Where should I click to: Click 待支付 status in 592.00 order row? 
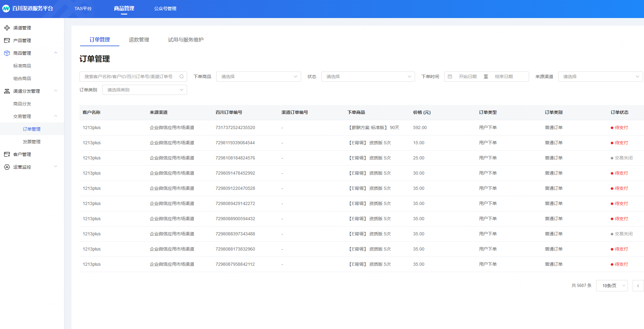[x=619, y=128]
